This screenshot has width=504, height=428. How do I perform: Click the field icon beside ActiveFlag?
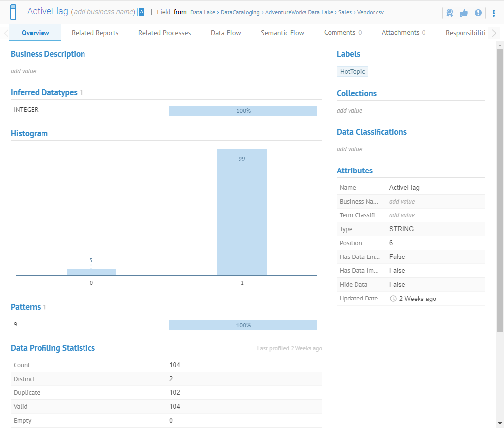[13, 12]
